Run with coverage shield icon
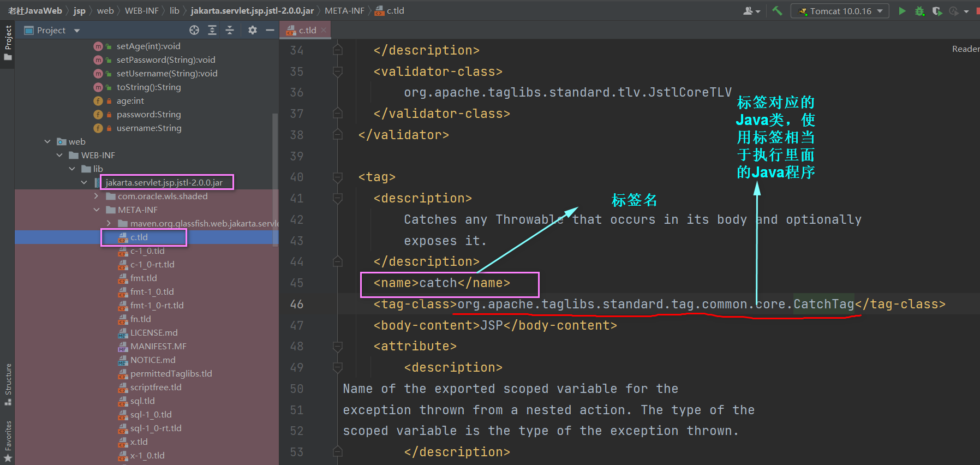This screenshot has width=980, height=465. 937,11
